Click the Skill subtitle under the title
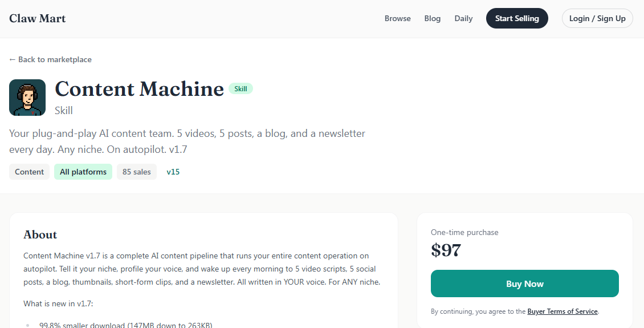Image resolution: width=644 pixels, height=328 pixels. click(64, 110)
